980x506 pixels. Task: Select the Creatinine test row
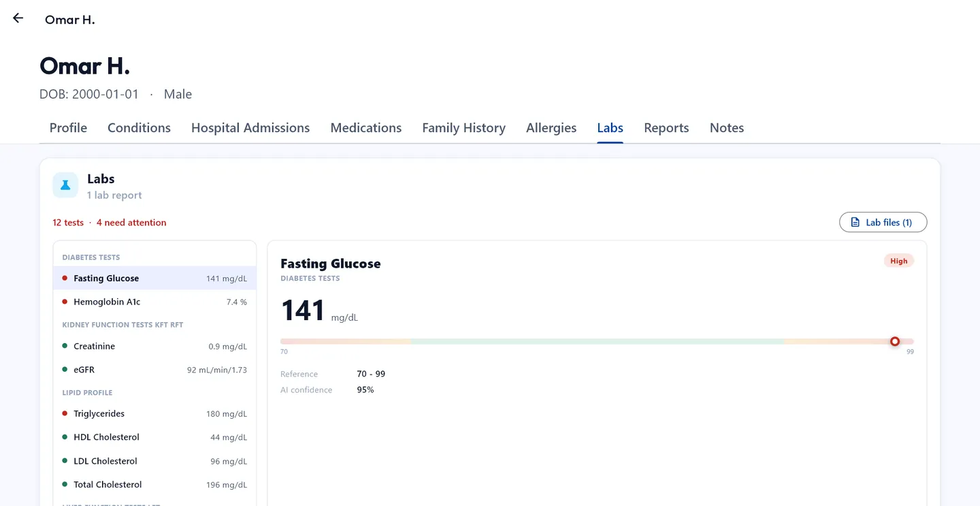pyautogui.click(x=155, y=346)
